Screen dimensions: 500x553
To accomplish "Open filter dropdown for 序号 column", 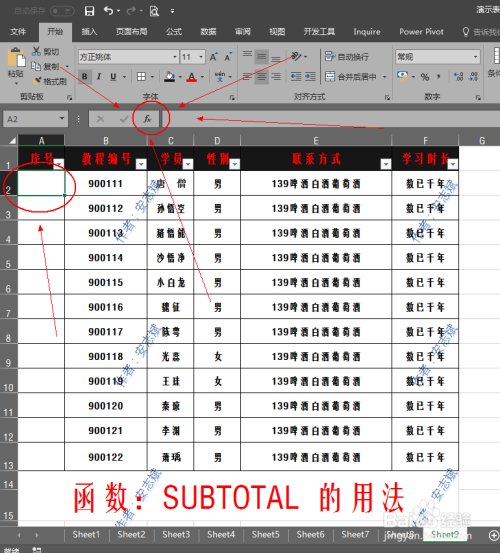I will (59, 164).
